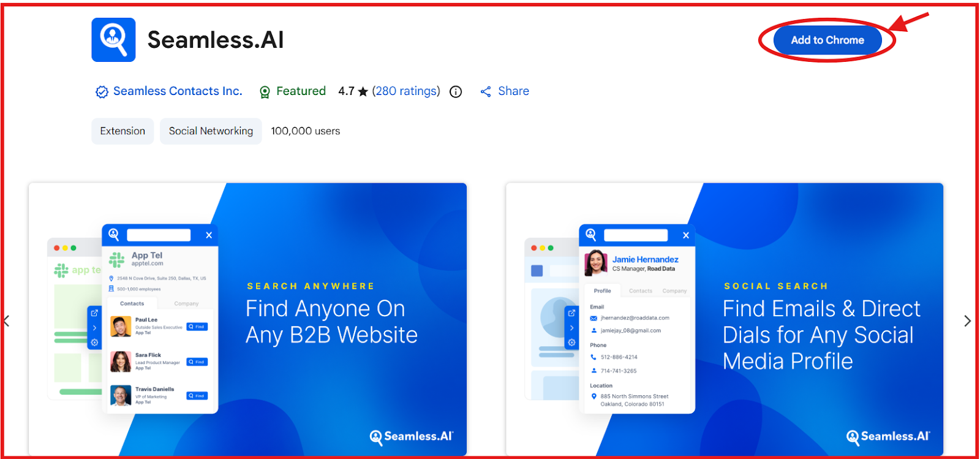Click phone number 714-741-3265

tap(618, 371)
